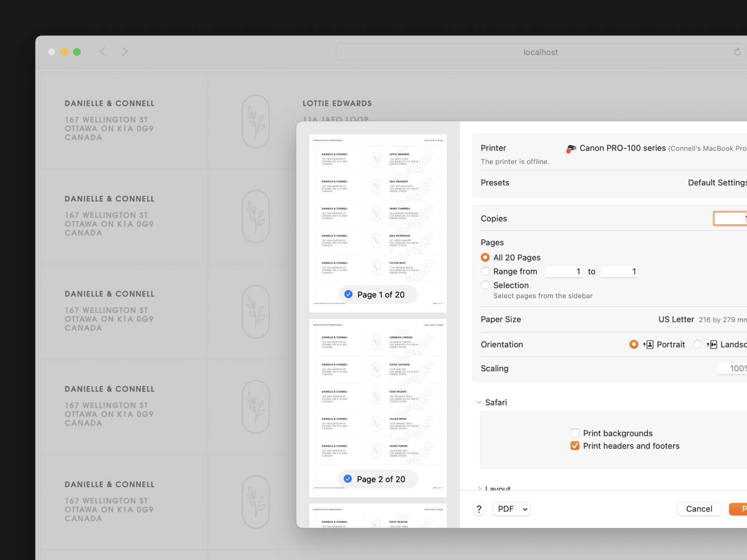Open the Paper Size US Letter menu
Image resolution: width=747 pixels, height=560 pixels.
(700, 319)
